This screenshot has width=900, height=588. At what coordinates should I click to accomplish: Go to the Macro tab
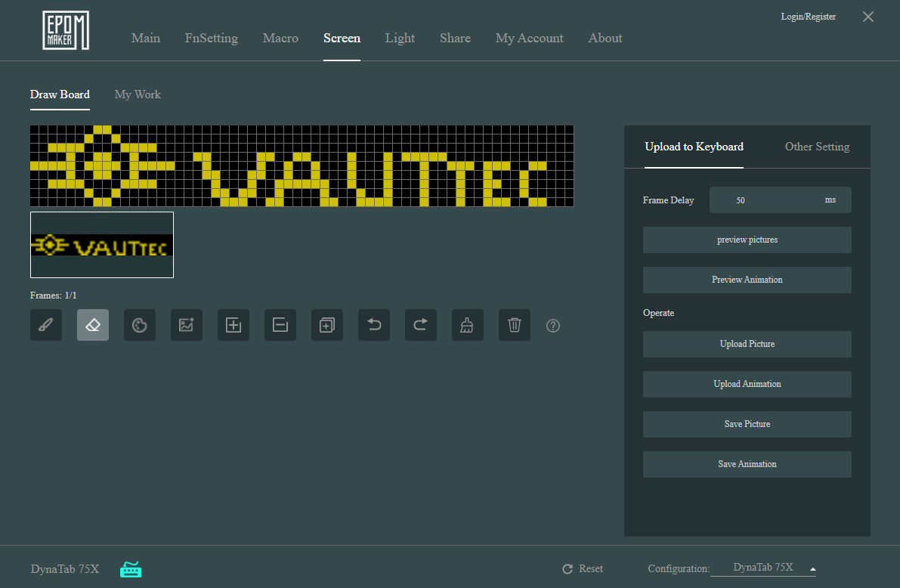click(280, 38)
